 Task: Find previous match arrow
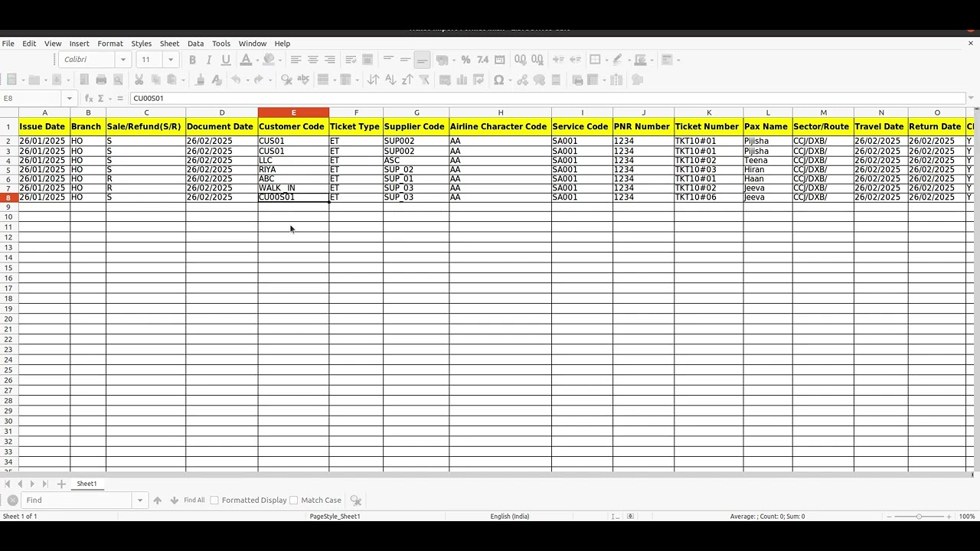[x=157, y=500]
